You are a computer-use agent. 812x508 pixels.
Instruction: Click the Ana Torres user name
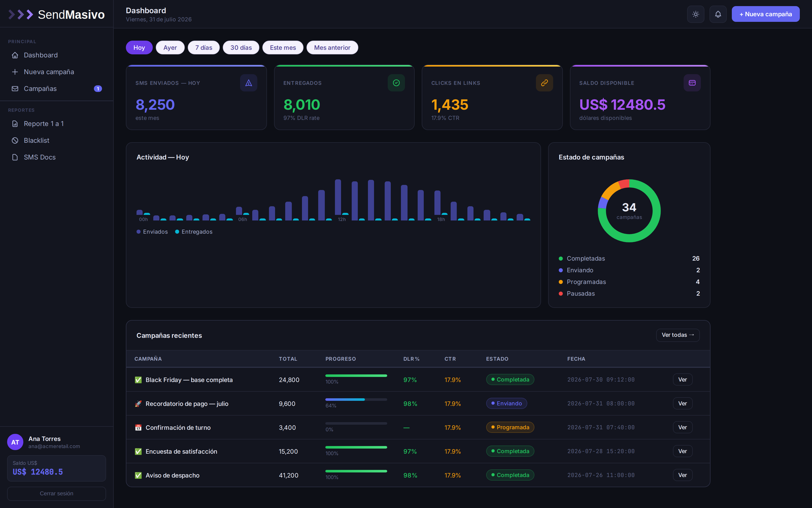44,439
